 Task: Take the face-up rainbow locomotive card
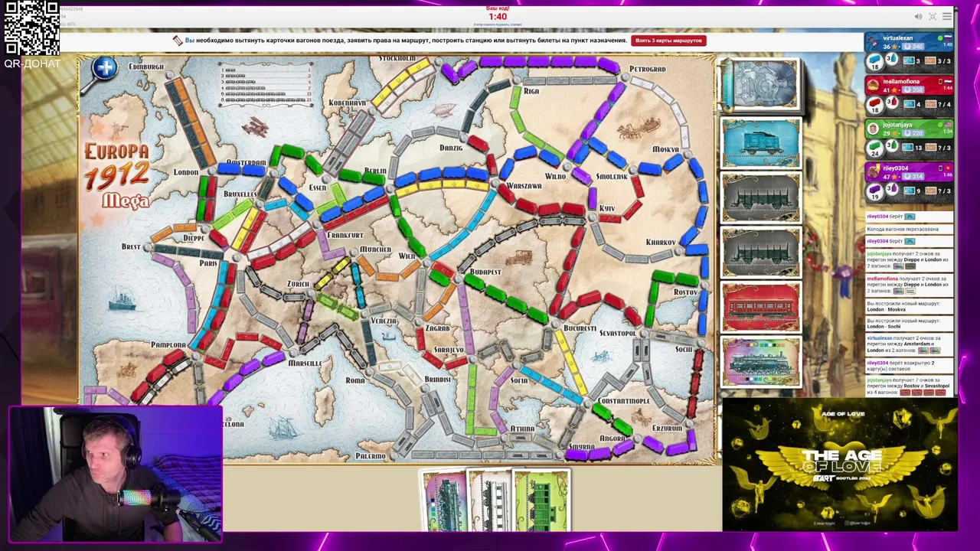pyautogui.click(x=760, y=363)
